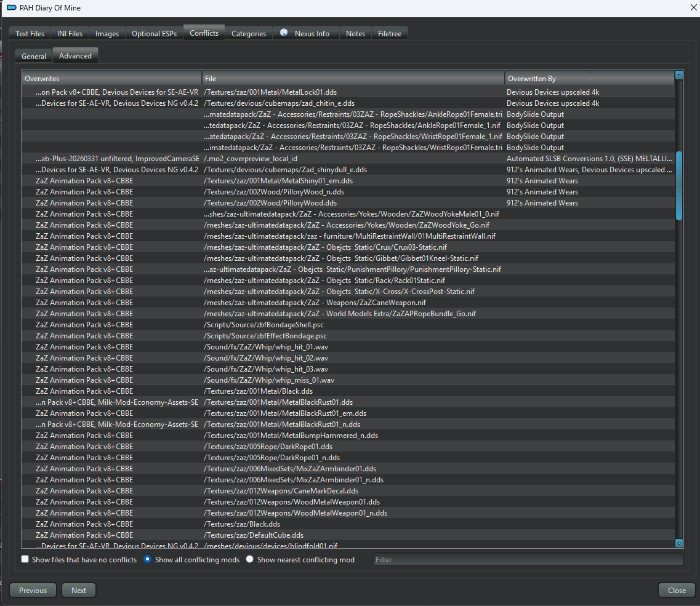Select the MetalBlackRust01.dds row
This screenshot has width=700, height=606.
click(x=348, y=402)
